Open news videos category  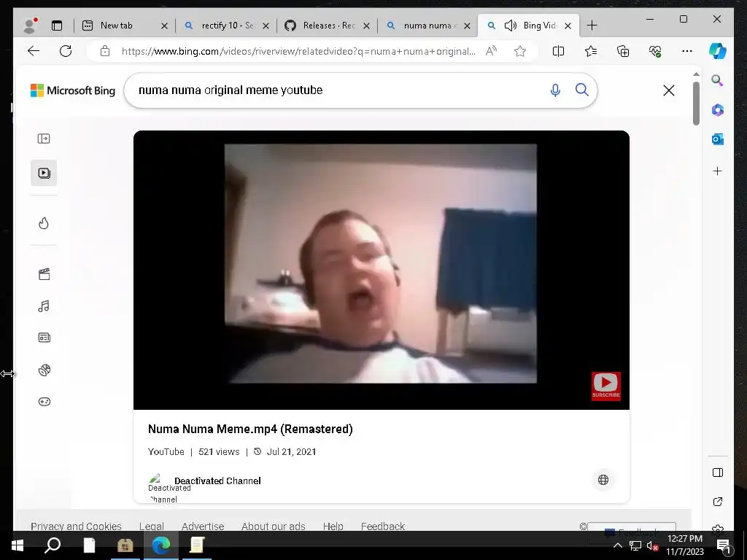click(44, 338)
